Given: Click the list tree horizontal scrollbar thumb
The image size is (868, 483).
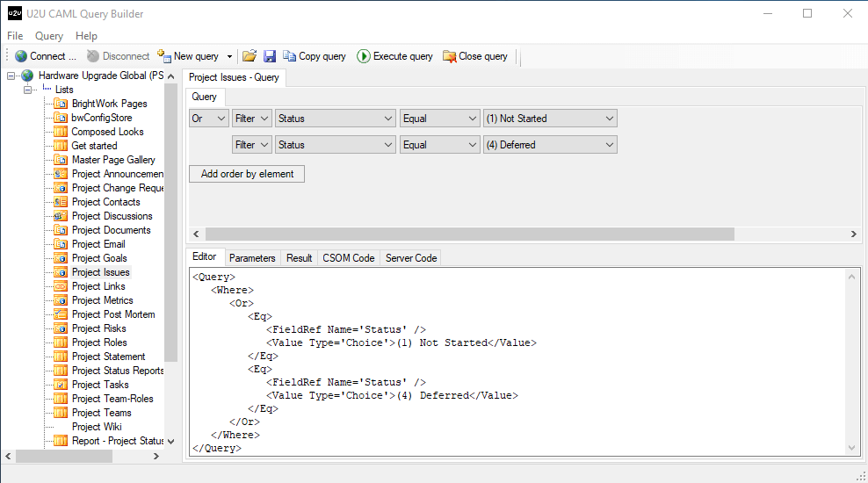Looking at the screenshot, I should (63, 457).
